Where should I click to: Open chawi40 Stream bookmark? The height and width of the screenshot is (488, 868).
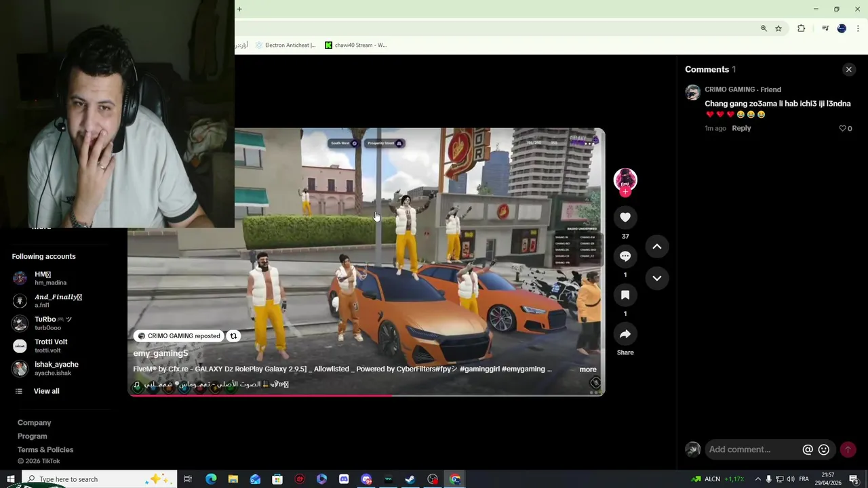[356, 45]
